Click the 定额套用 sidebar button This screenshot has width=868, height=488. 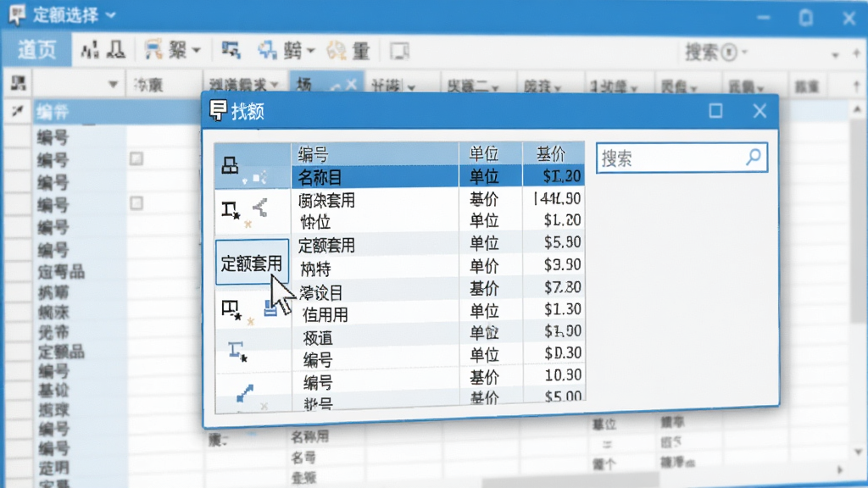tap(252, 263)
